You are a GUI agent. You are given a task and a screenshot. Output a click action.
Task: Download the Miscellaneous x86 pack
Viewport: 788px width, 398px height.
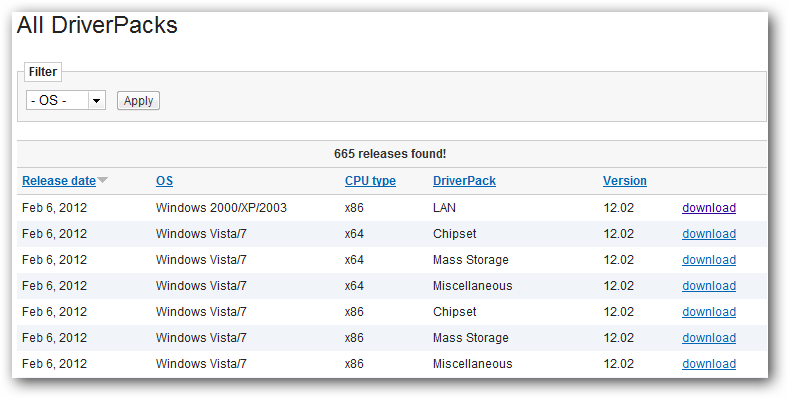pos(709,364)
